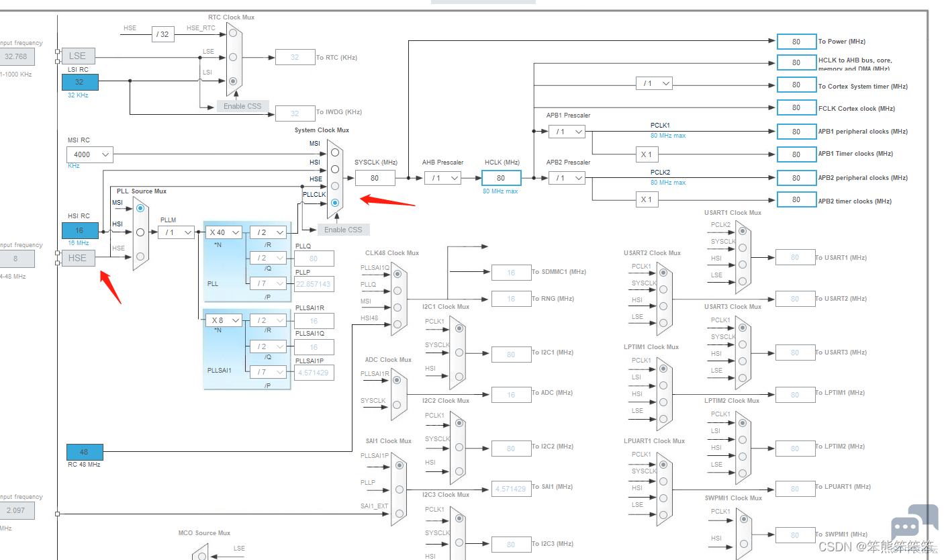Click the To ADC 16 MHz value
Screen dimensions: 944x560
pyautogui.click(x=511, y=395)
